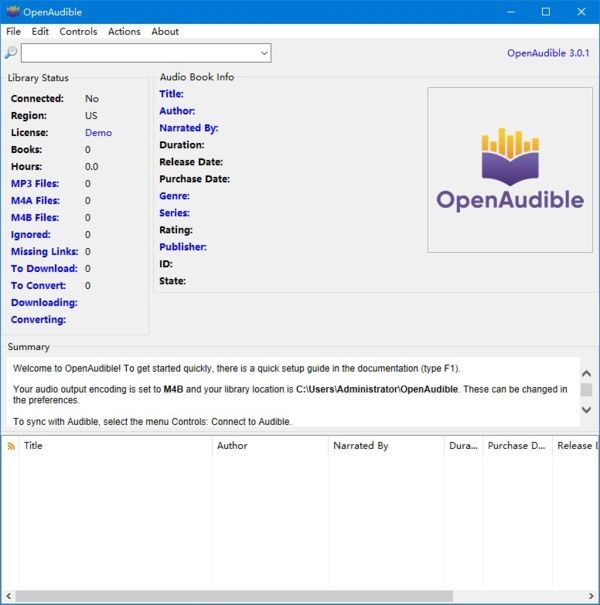Screen dimensions: 600x605
Task: Click the Missing Links filter link
Action: point(44,251)
